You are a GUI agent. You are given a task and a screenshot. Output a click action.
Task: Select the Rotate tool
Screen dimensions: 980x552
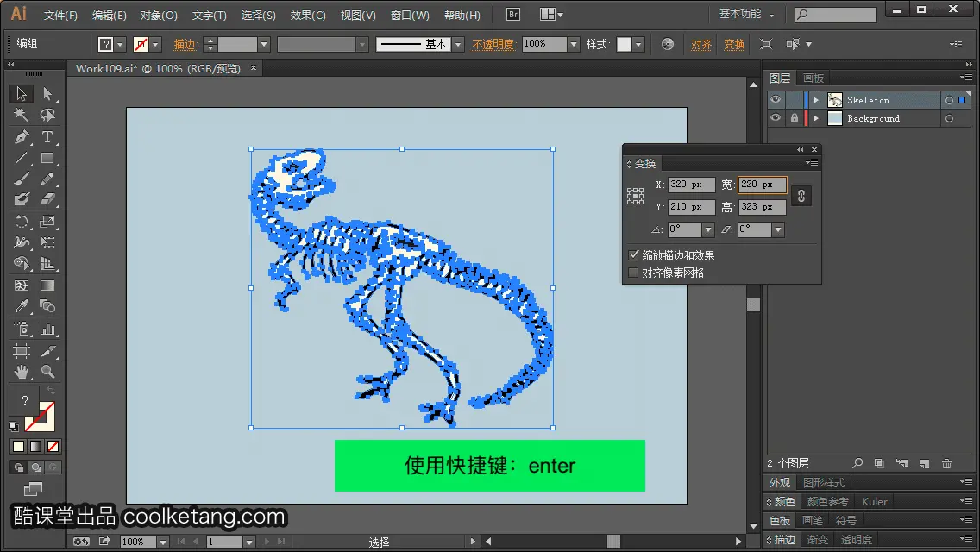[22, 222]
